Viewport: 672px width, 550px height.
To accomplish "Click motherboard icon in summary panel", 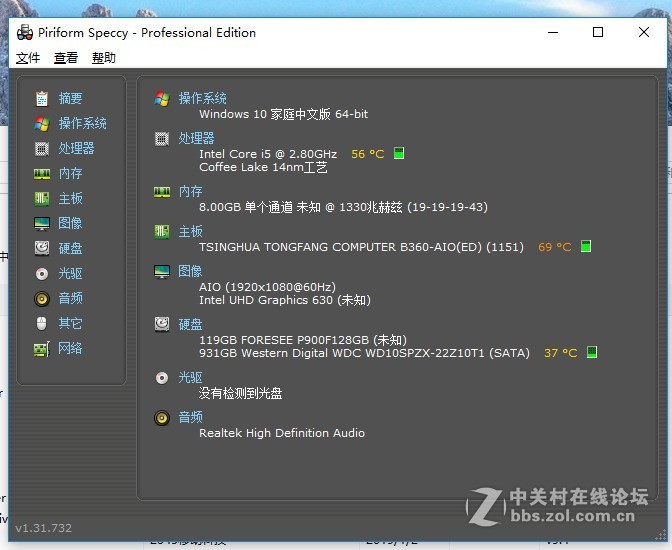I will [162, 231].
